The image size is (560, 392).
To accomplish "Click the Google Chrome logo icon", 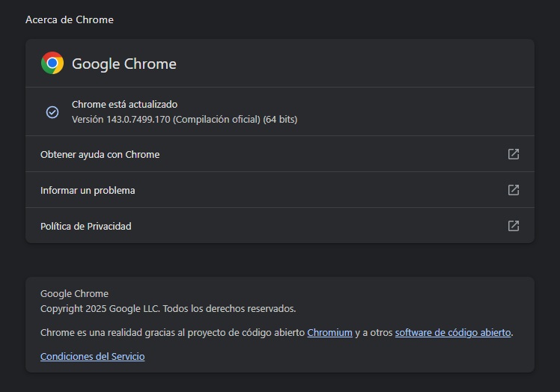I will (52, 63).
